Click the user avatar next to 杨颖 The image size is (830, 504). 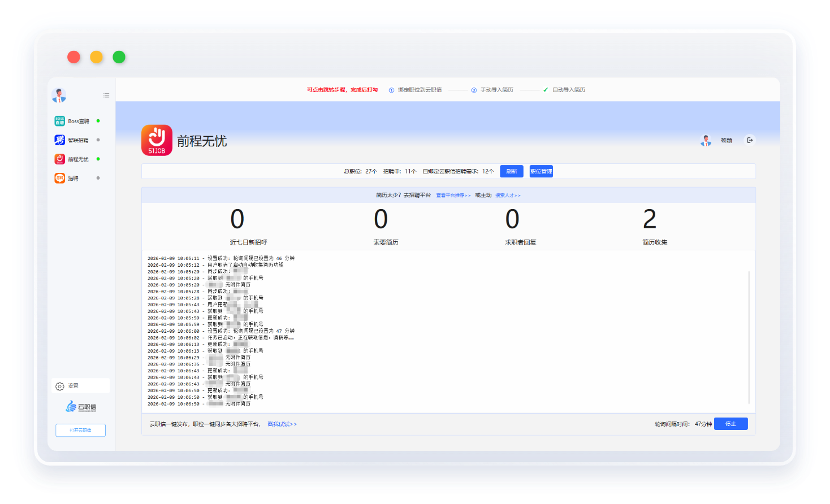click(x=706, y=141)
